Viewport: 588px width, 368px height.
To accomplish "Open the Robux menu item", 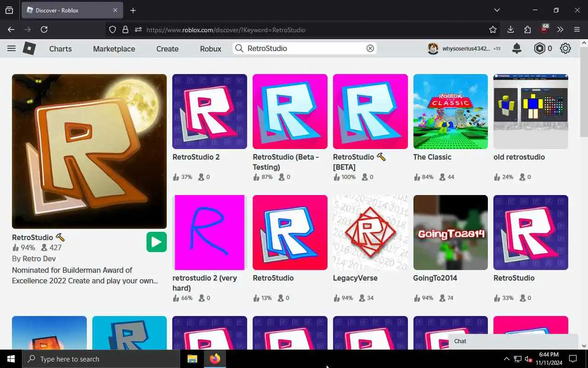I will pyautogui.click(x=210, y=49).
